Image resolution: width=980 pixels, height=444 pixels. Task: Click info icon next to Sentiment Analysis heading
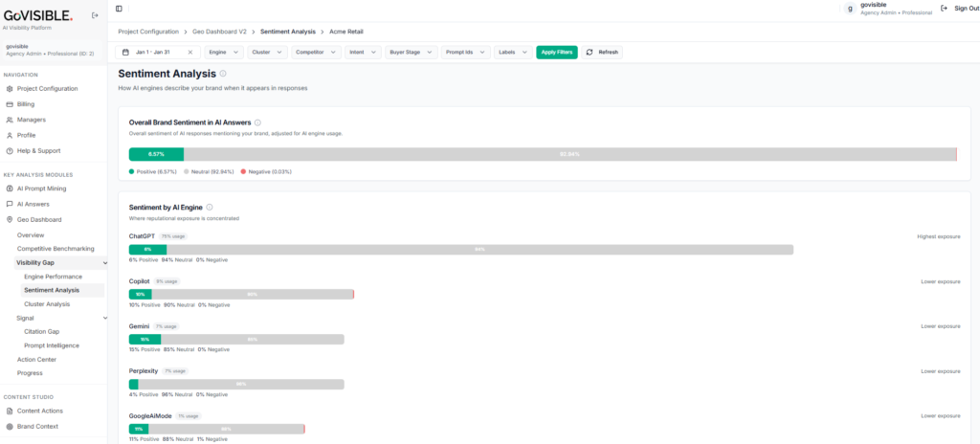223,73
